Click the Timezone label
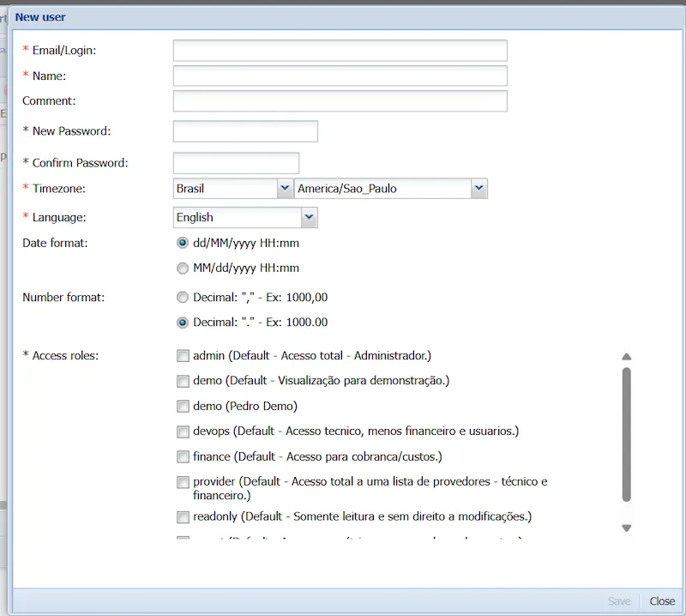Image resolution: width=686 pixels, height=616 pixels. point(58,189)
